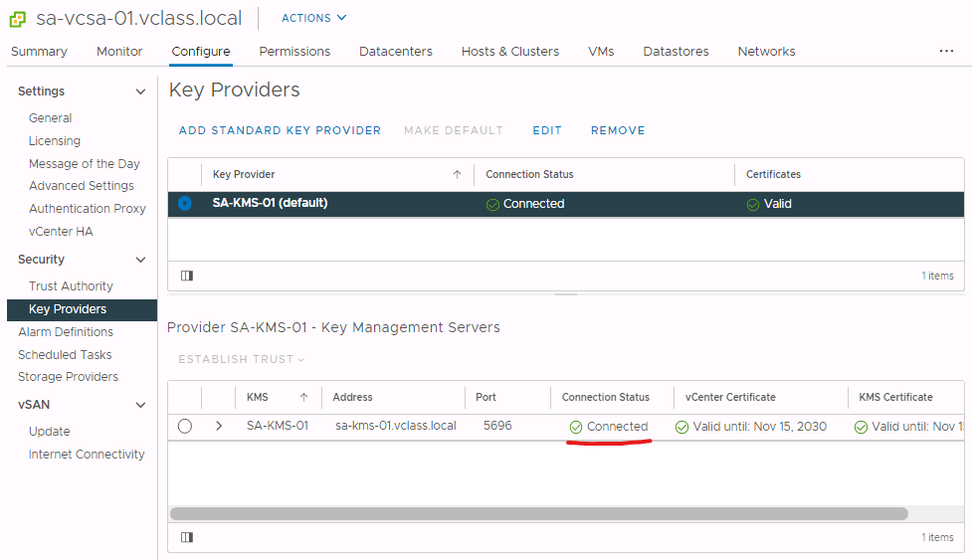This screenshot has width=972, height=560.
Task: Switch to the Hosts & Clusters tab
Action: point(509,51)
